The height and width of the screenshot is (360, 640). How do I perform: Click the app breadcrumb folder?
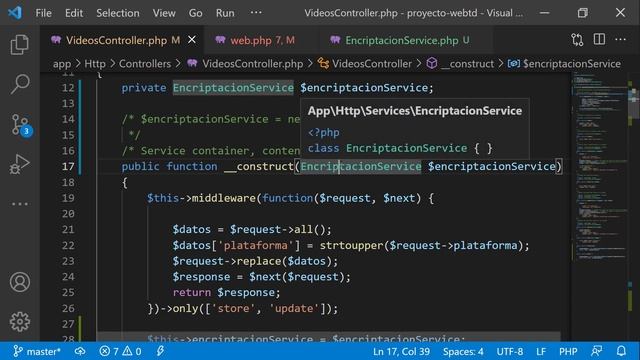click(62, 64)
